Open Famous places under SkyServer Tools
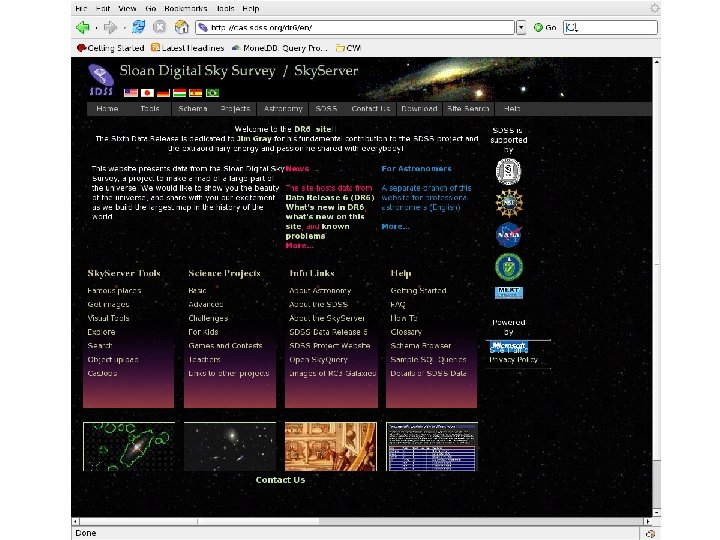 [x=114, y=291]
